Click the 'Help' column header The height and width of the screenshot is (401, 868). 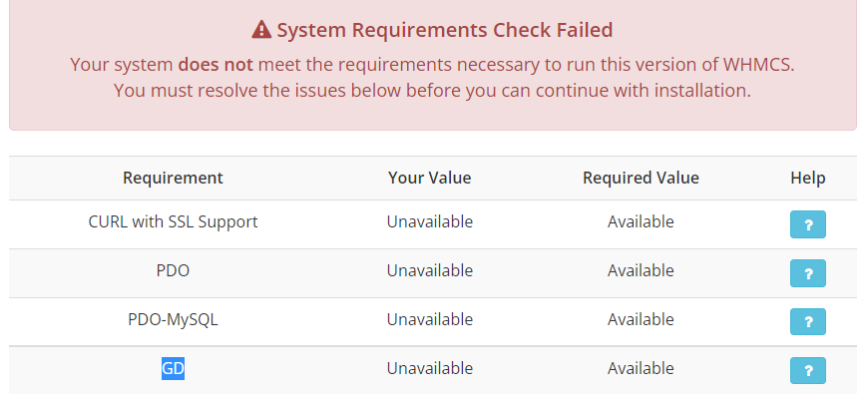coord(807,178)
